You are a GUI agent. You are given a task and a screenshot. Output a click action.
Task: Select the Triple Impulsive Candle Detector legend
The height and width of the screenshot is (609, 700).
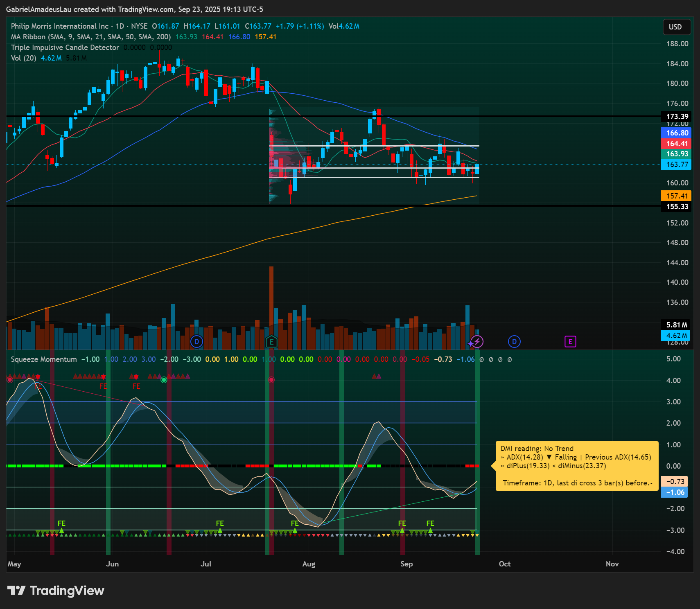pyautogui.click(x=65, y=47)
